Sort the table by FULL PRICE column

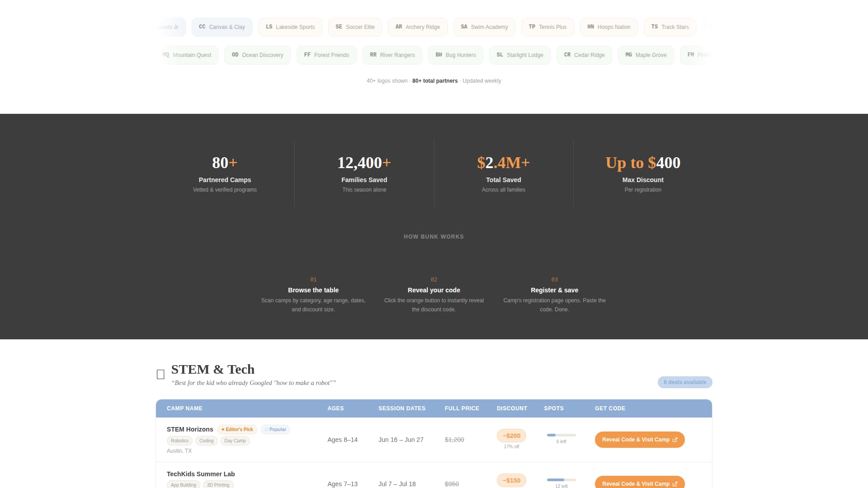coord(462,408)
